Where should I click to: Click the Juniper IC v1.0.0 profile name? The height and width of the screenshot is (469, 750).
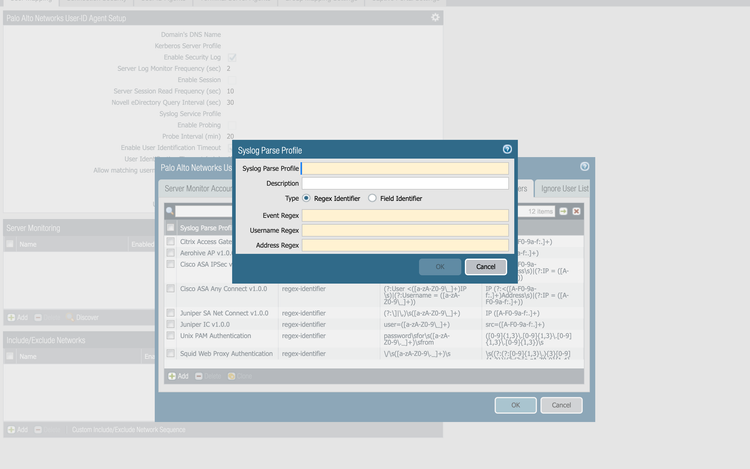(x=205, y=324)
